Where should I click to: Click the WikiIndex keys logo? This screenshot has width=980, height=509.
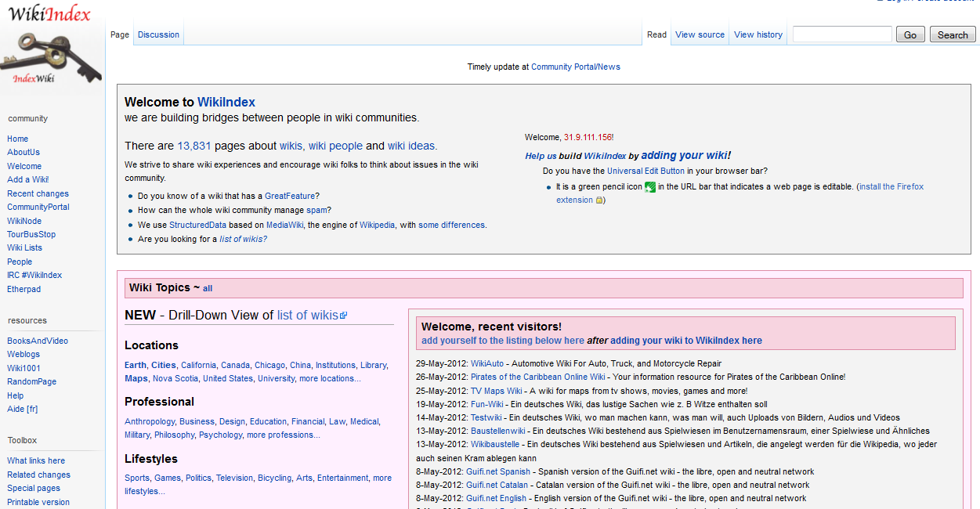coord(51,55)
